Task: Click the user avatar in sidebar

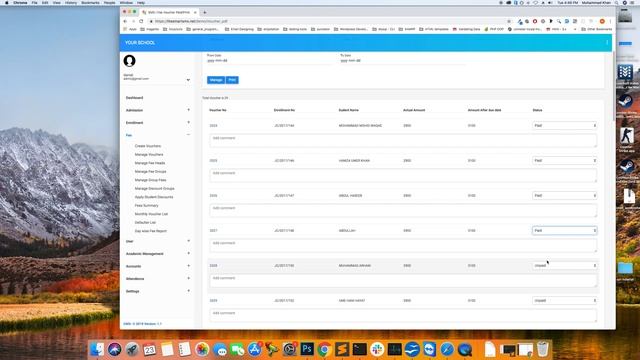Action: tap(129, 61)
